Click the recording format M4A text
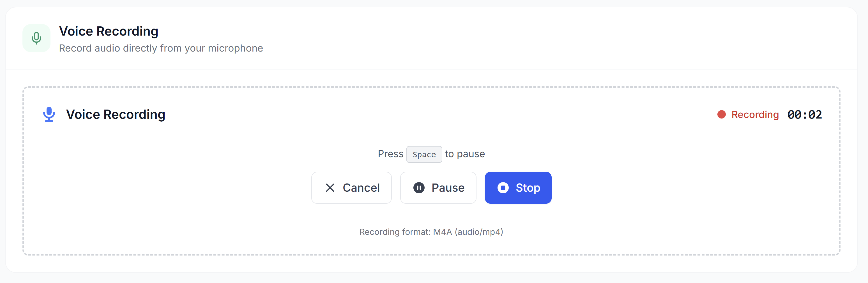 [x=431, y=231]
